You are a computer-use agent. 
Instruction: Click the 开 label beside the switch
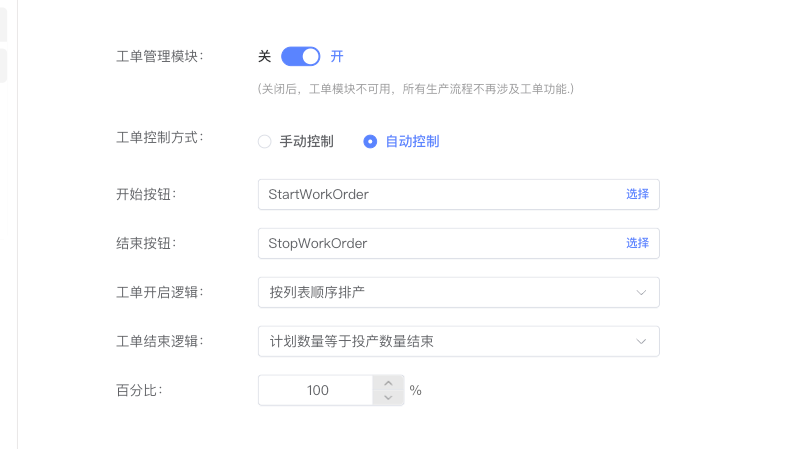[337, 56]
